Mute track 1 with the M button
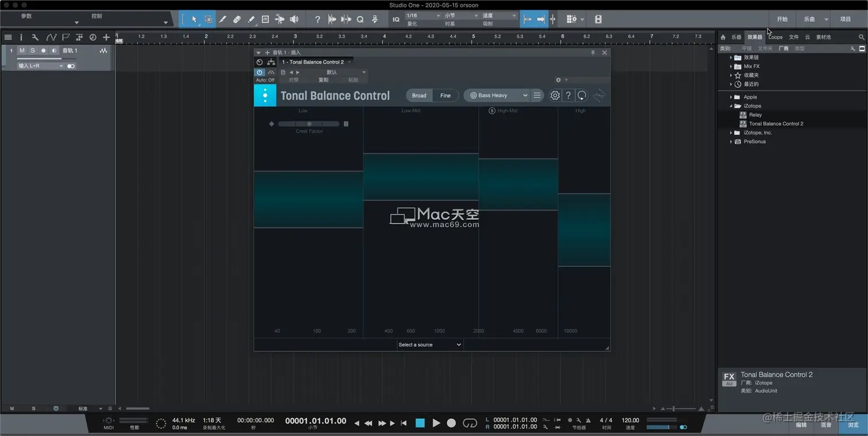Image resolution: width=868 pixels, height=436 pixels. point(22,50)
